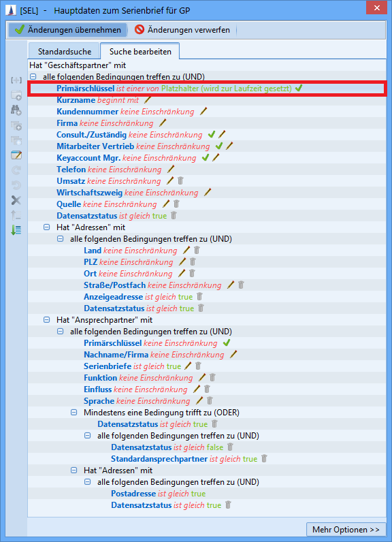Collapse top-level alle folgenden Bedingungen (UND) node
This screenshot has height=542, width=392.
(33, 77)
